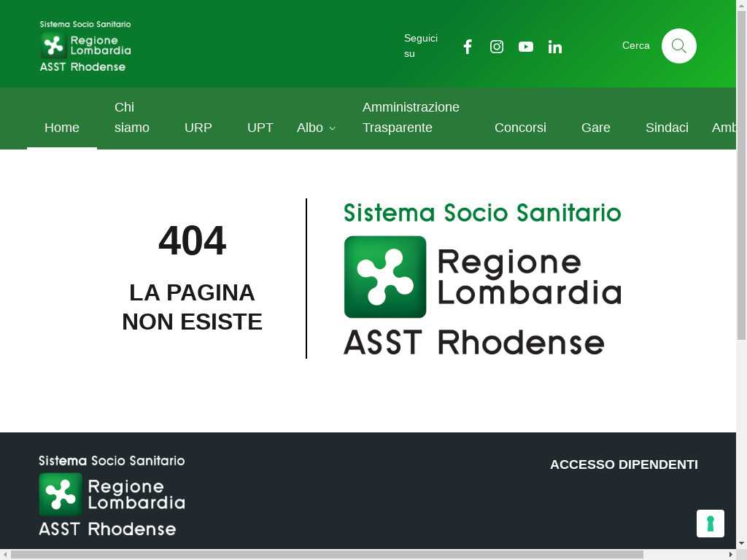Open the Gare menu item
Viewport: 747px width, 560px height.
pos(595,128)
